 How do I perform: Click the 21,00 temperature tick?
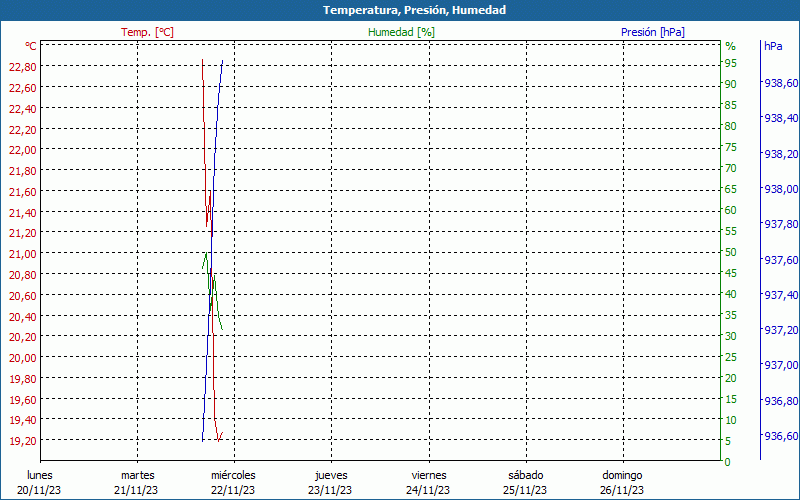(x=23, y=254)
